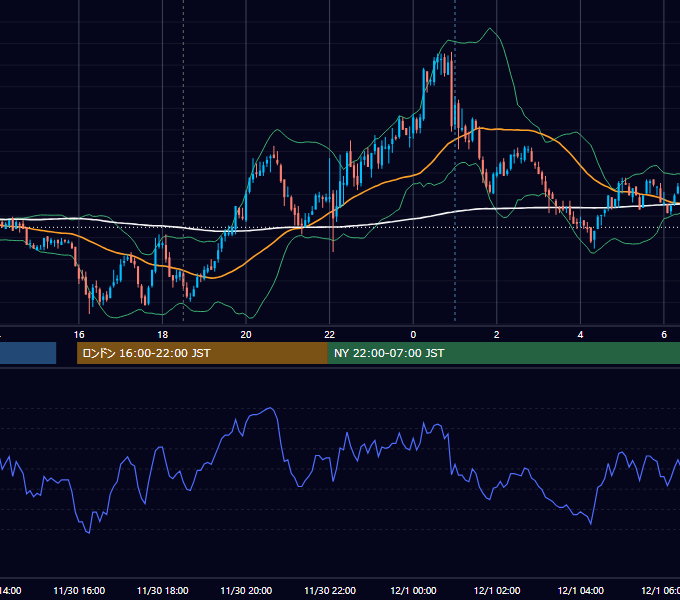
Task: Click the '6' hour label on price chart
Action: click(x=664, y=335)
